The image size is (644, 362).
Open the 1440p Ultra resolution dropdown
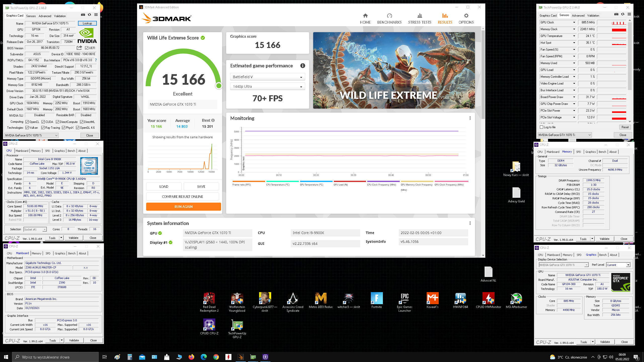point(267,86)
